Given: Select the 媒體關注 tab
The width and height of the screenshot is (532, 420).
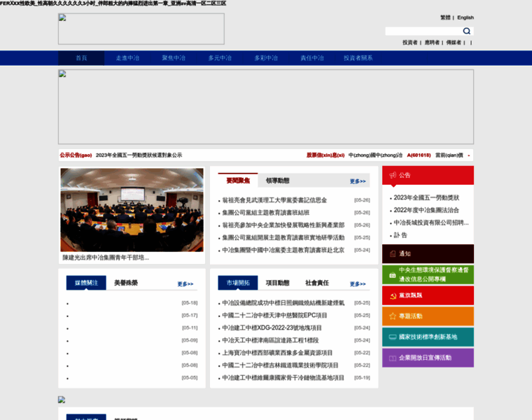Looking at the screenshot, I should point(86,283).
